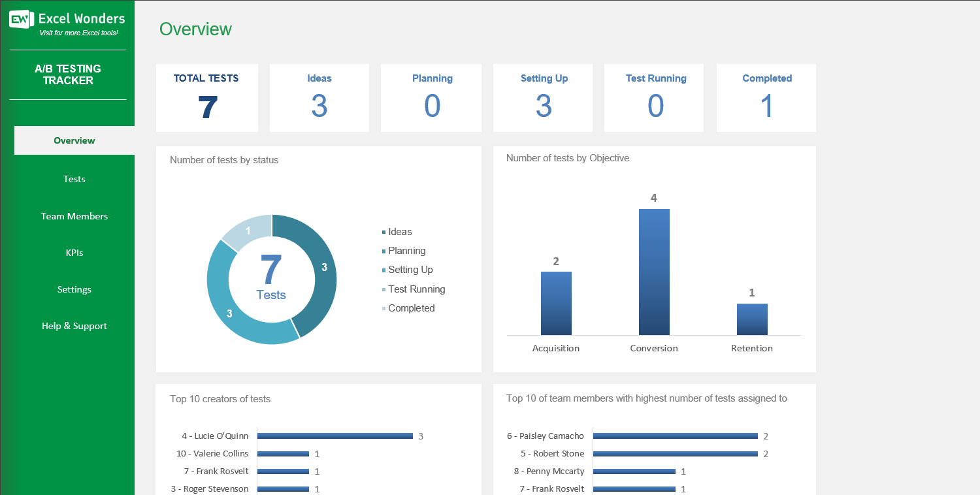Click the Retention bar in the objective chart

tap(751, 319)
